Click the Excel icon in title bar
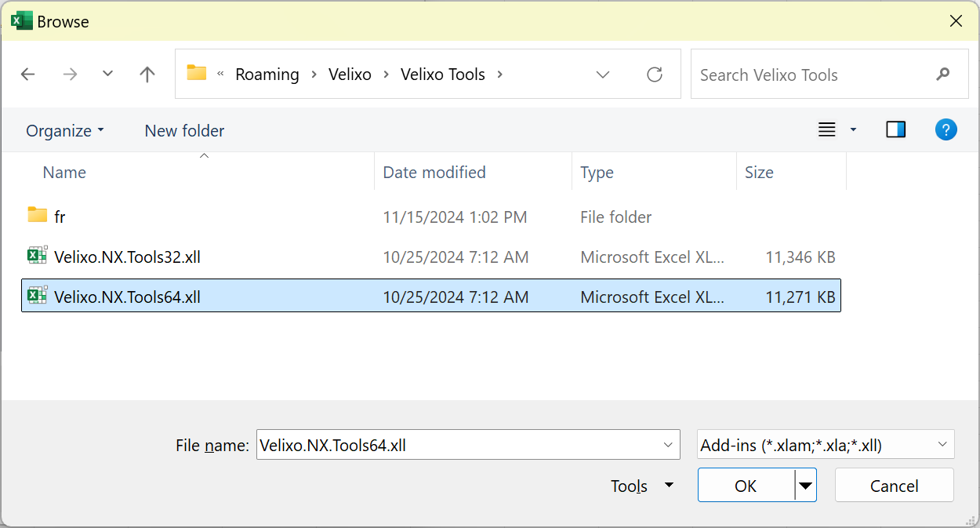Image resolution: width=980 pixels, height=528 pixels. click(21, 21)
